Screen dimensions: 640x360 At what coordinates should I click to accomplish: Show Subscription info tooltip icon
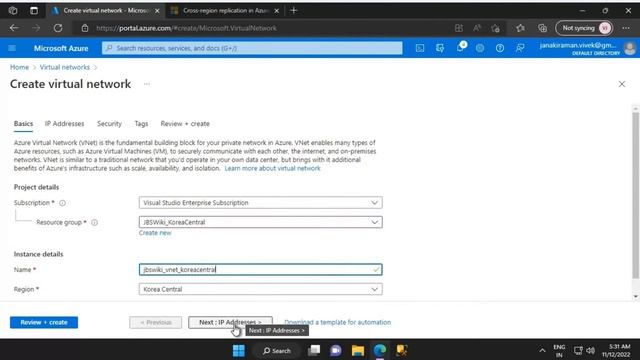click(62, 203)
